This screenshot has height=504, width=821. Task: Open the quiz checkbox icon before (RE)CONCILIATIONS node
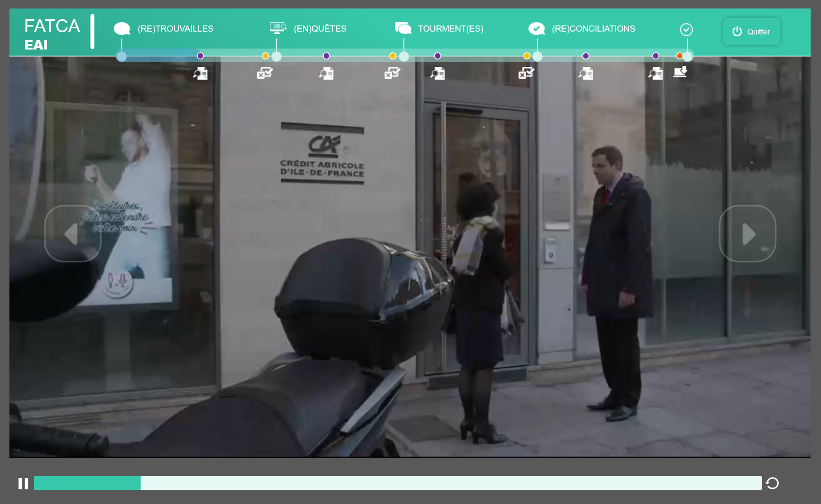click(526, 73)
